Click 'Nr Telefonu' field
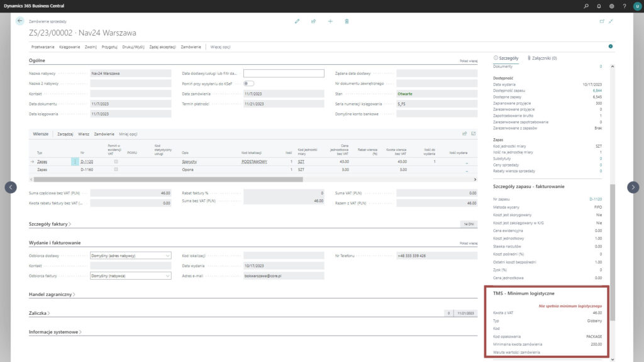The height and width of the screenshot is (362, 644). click(x=437, y=256)
